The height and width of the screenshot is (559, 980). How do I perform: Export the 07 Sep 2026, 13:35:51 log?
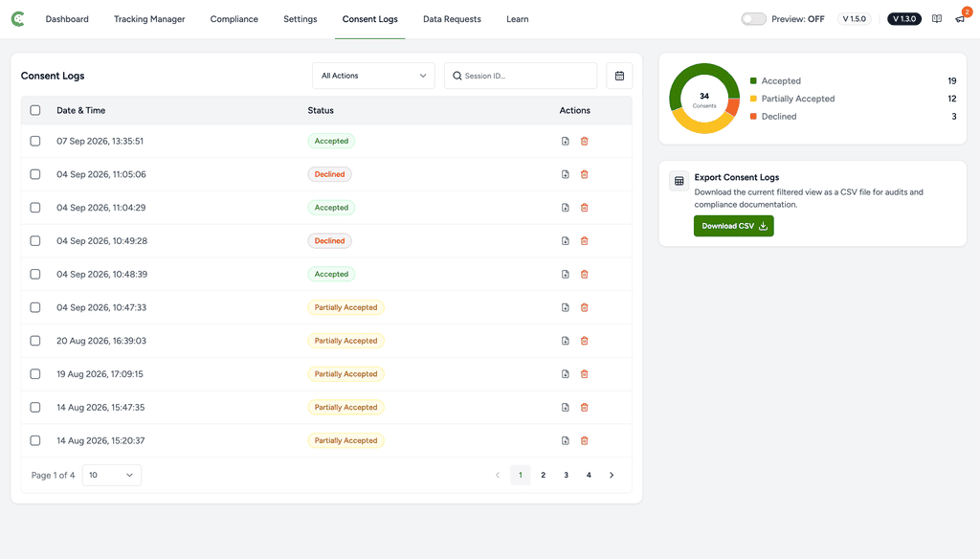pyautogui.click(x=565, y=142)
